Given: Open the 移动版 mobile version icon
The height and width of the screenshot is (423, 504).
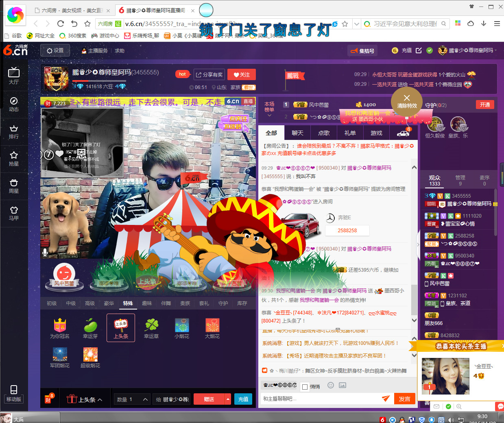Looking at the screenshot, I should point(14,393).
